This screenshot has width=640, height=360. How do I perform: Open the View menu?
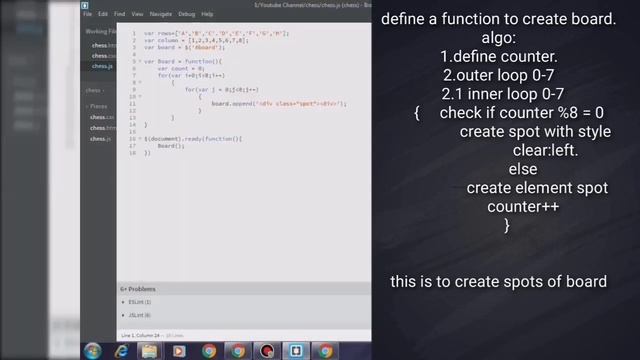137,14
